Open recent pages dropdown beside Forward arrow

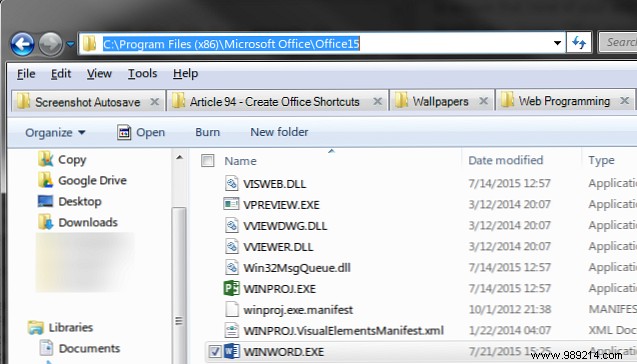(x=70, y=43)
